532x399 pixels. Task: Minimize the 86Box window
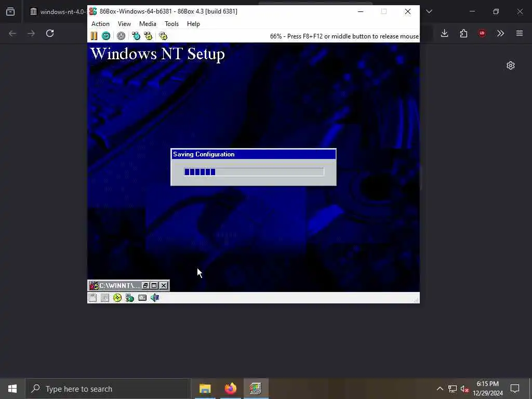[361, 11]
